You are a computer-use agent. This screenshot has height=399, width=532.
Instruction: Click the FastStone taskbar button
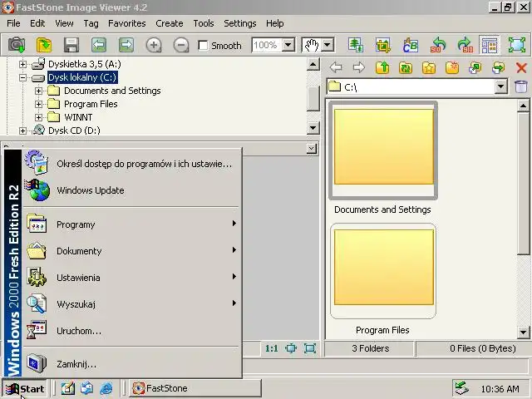(195, 388)
